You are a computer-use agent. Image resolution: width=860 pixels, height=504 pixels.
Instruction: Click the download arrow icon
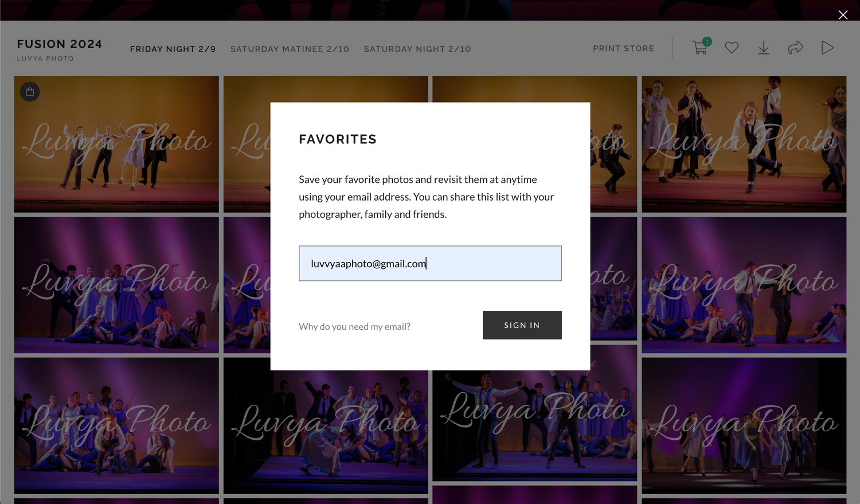(x=764, y=48)
